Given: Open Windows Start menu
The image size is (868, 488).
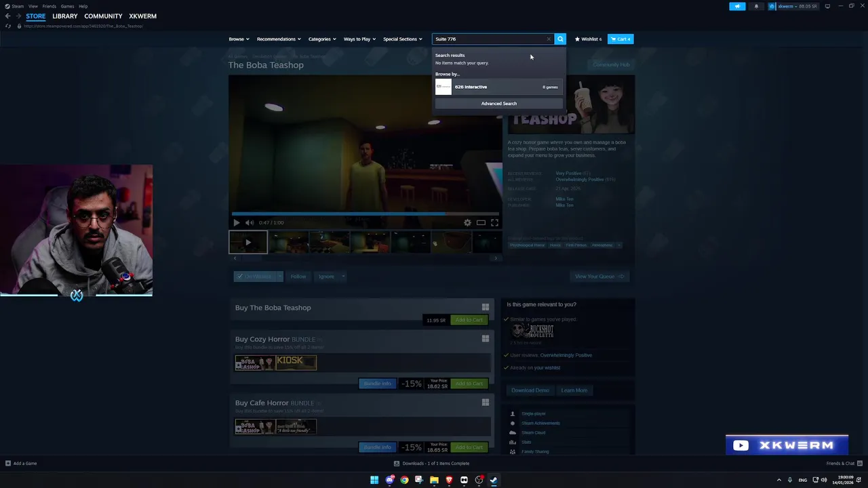Looking at the screenshot, I should (374, 480).
